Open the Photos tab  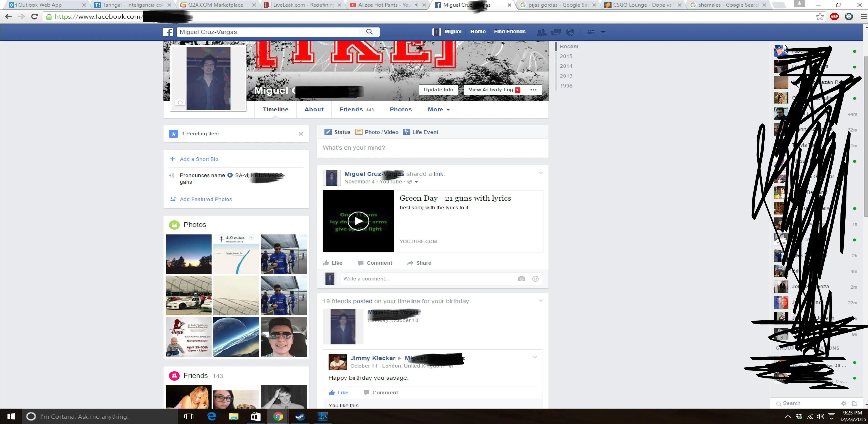pos(401,110)
